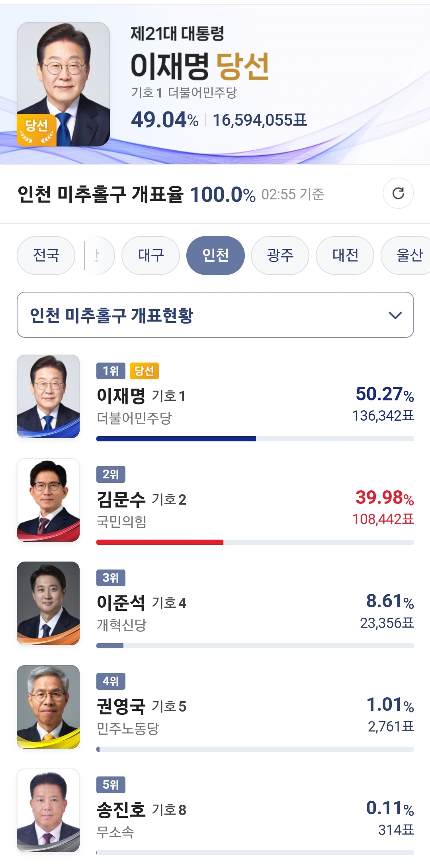Screen dimensions: 430x868
Task: Click the 3위 rank badge
Action: pos(111,578)
